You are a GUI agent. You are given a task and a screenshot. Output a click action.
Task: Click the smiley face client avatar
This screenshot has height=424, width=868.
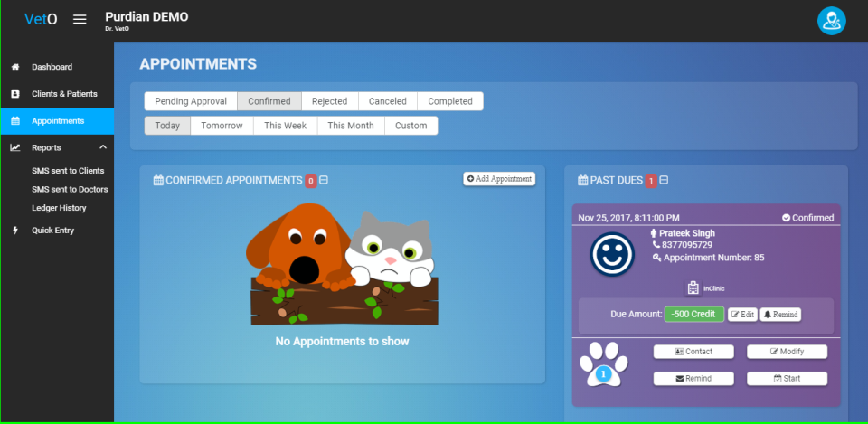pyautogui.click(x=612, y=254)
